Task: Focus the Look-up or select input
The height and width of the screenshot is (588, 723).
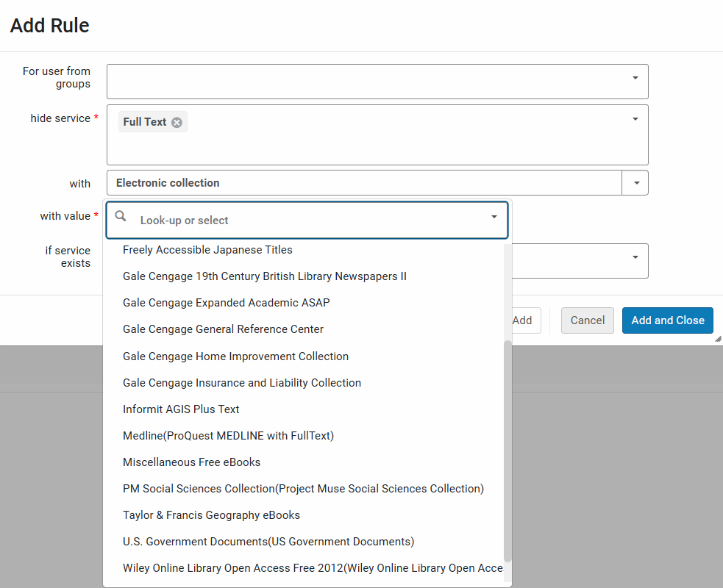Action: 309,220
